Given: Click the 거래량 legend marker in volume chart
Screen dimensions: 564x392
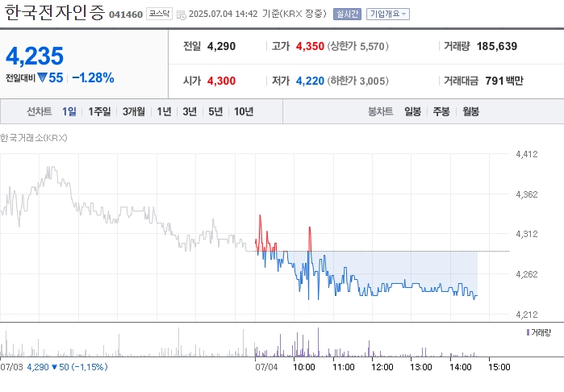Looking at the screenshot, I should point(528,332).
